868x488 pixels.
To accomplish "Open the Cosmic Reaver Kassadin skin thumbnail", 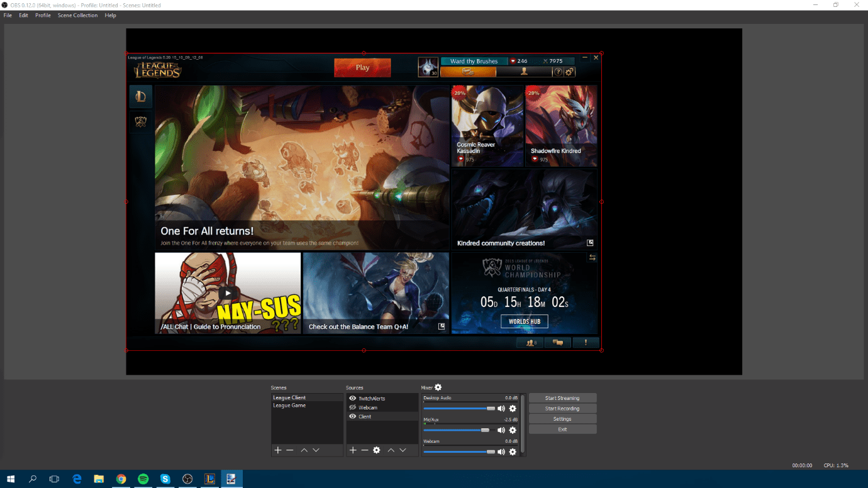I will (x=487, y=126).
